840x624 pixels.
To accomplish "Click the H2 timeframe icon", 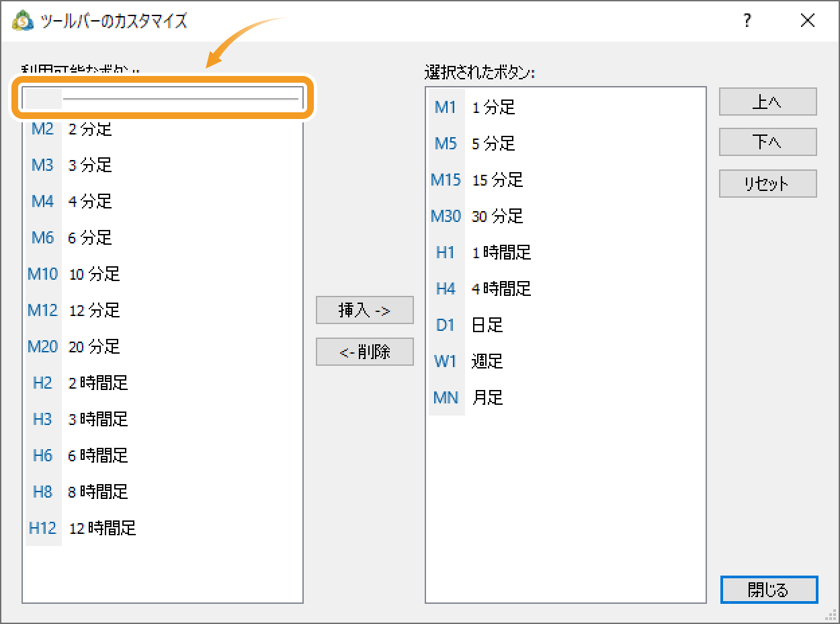I will [x=42, y=383].
